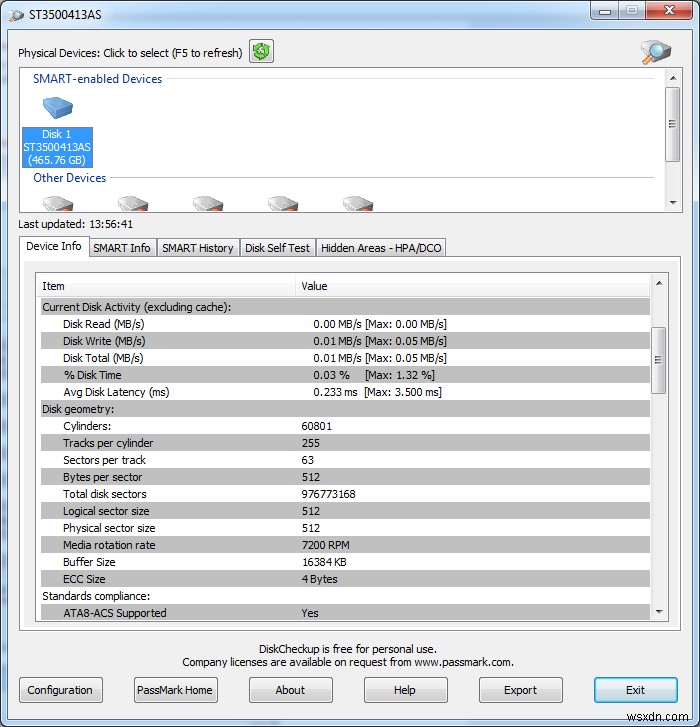This screenshot has width=700, height=727.
Task: Select the ECC Size row
Action: click(x=345, y=579)
